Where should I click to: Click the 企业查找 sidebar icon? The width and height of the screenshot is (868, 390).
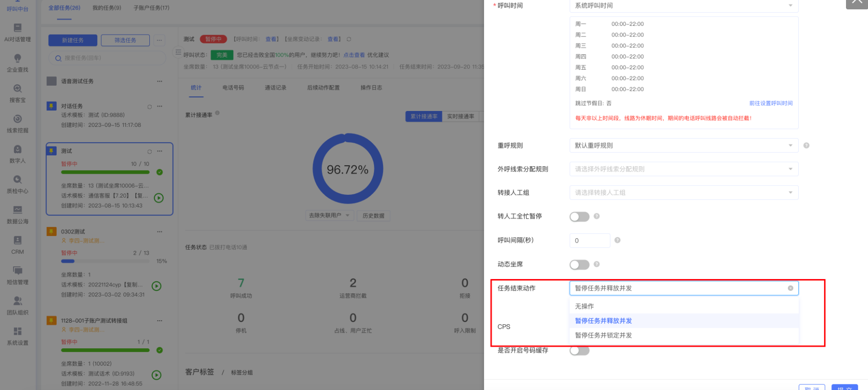point(17,63)
